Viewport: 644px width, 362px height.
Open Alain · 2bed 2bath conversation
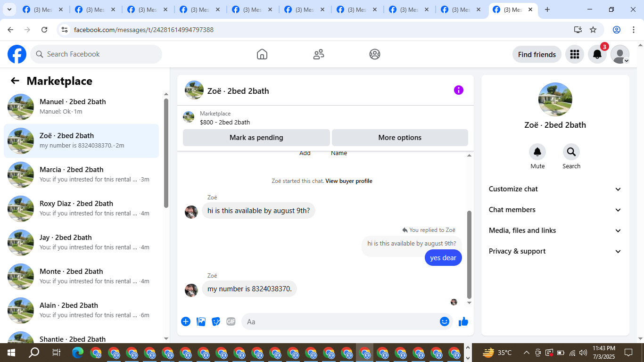coord(81,311)
